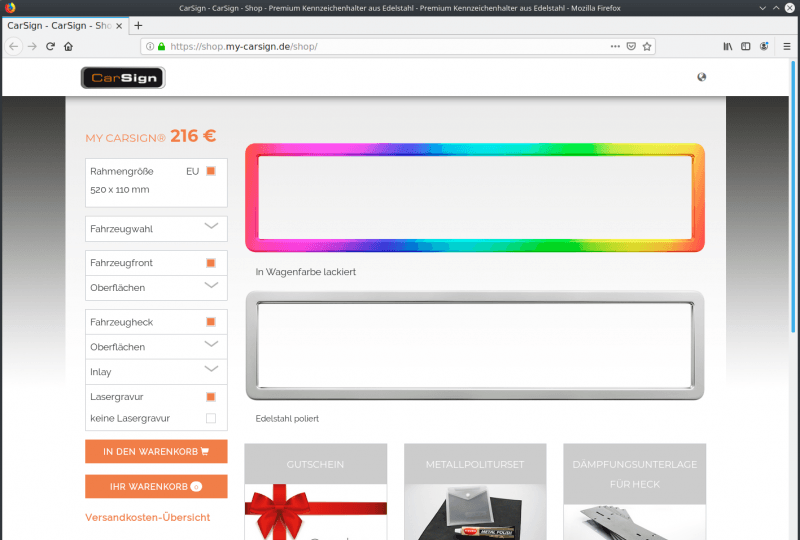Screen dimensions: 800x540
Task: Select the rainbow Wagenfarbe frame preview
Action: [475, 198]
